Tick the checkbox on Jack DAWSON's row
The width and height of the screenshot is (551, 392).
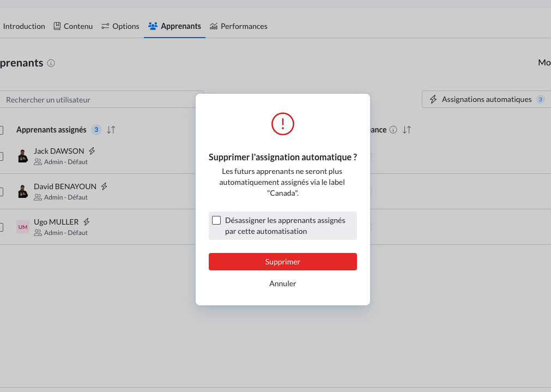pyautogui.click(x=1, y=156)
